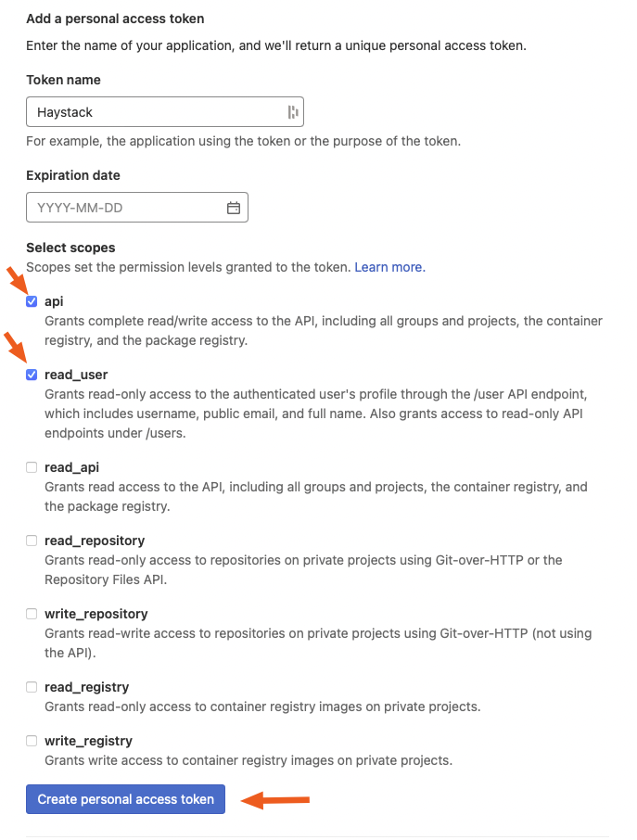Click the Expiration date YYYY-MM-DD field

(x=125, y=208)
